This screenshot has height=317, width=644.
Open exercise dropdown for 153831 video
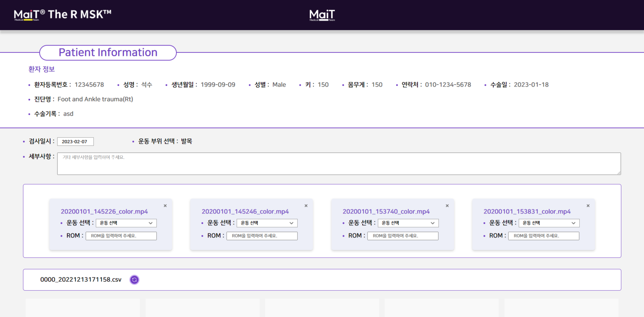549,223
